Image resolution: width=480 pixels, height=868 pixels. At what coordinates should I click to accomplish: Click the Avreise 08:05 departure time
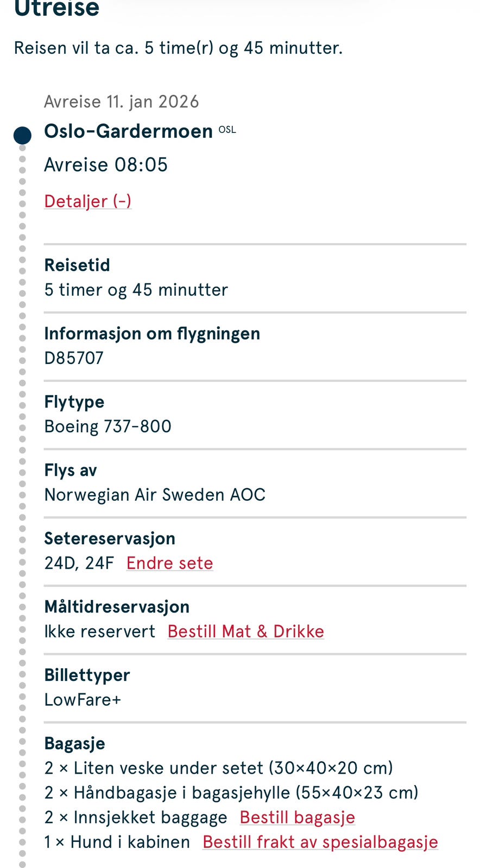(106, 165)
